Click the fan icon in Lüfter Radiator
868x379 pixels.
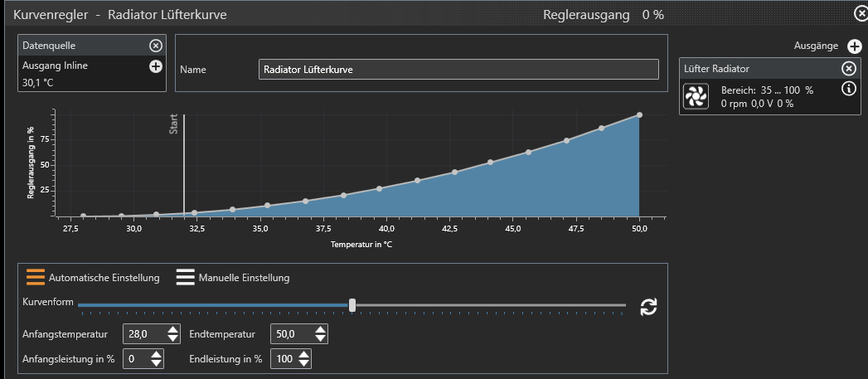pos(694,96)
